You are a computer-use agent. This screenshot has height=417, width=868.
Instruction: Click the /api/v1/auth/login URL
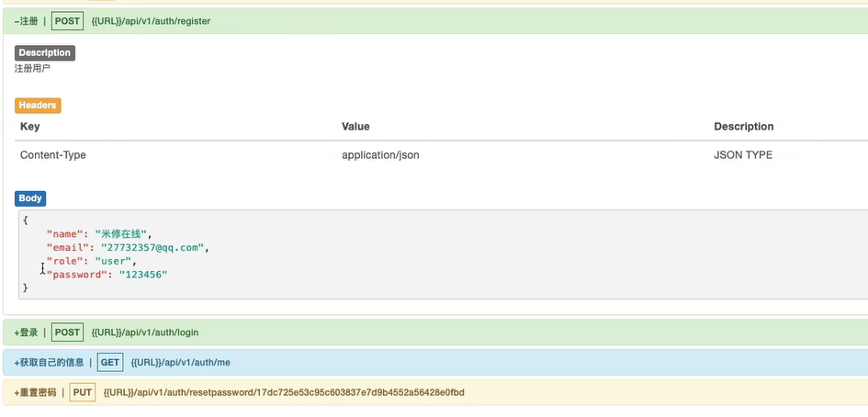pyautogui.click(x=145, y=332)
